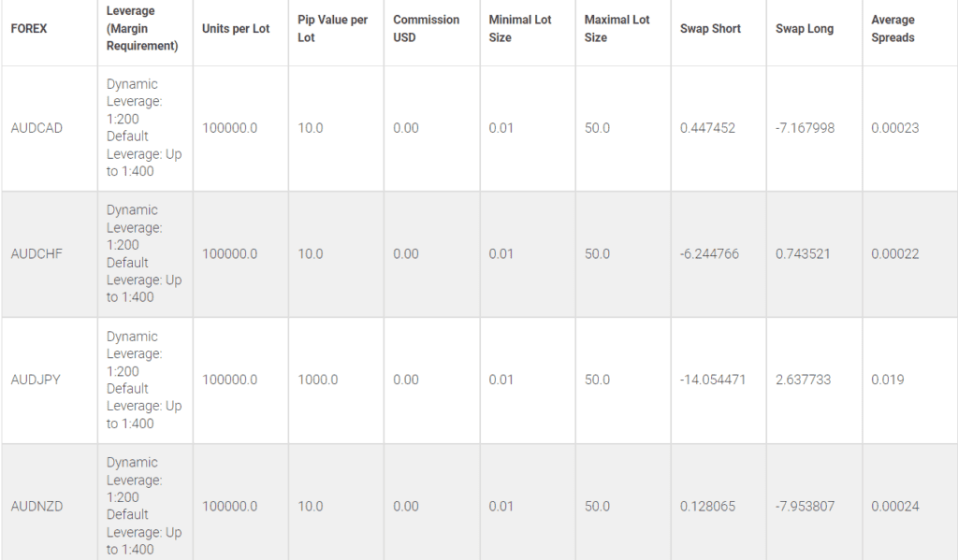Click the Minimal Lot Size header
The width and height of the screenshot is (958, 560).
(522, 29)
